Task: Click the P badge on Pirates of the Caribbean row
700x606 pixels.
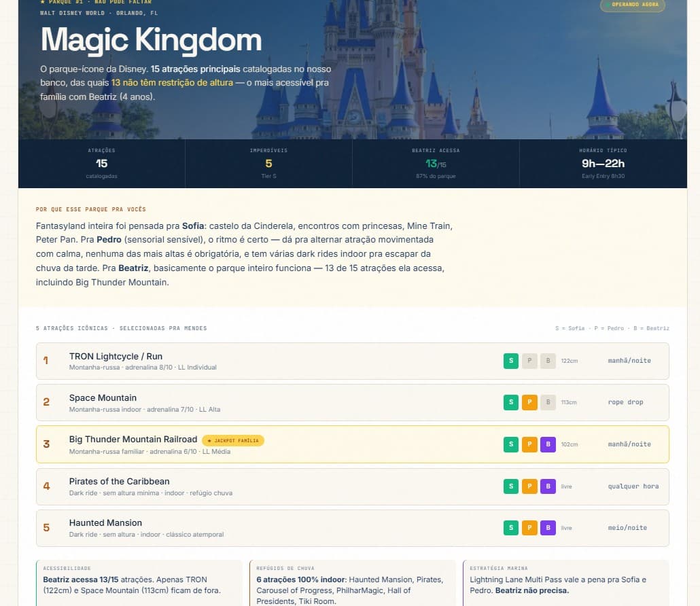Action: click(x=529, y=486)
